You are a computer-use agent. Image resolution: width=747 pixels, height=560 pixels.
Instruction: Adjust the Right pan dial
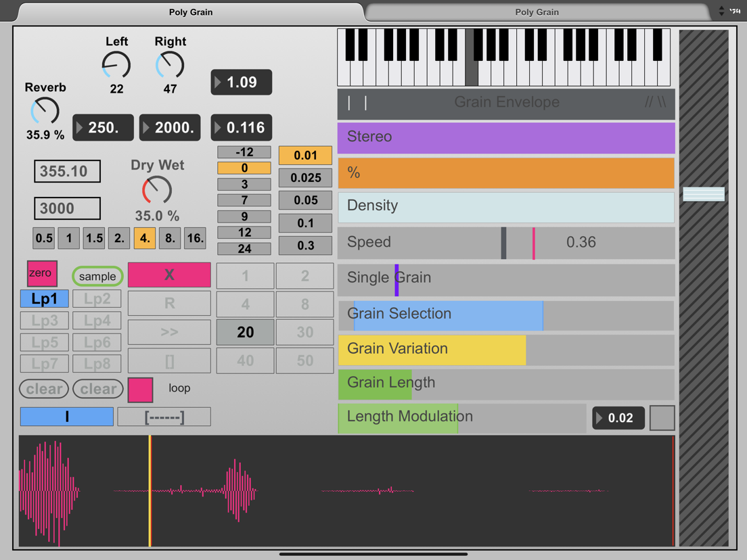tap(170, 65)
